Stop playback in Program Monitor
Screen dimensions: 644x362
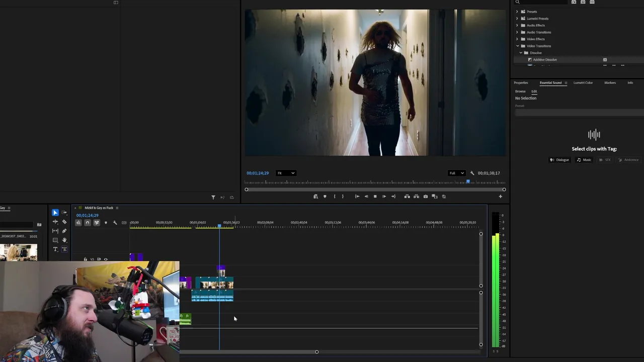pos(375,197)
